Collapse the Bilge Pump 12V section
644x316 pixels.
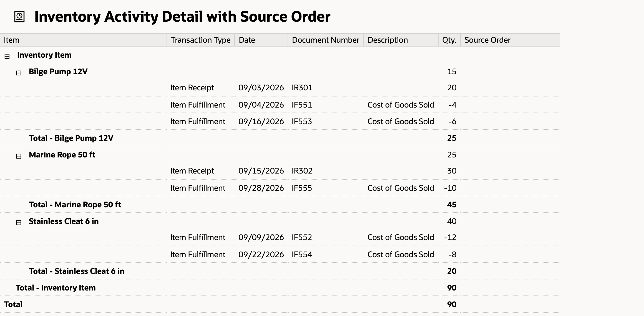[x=19, y=73]
